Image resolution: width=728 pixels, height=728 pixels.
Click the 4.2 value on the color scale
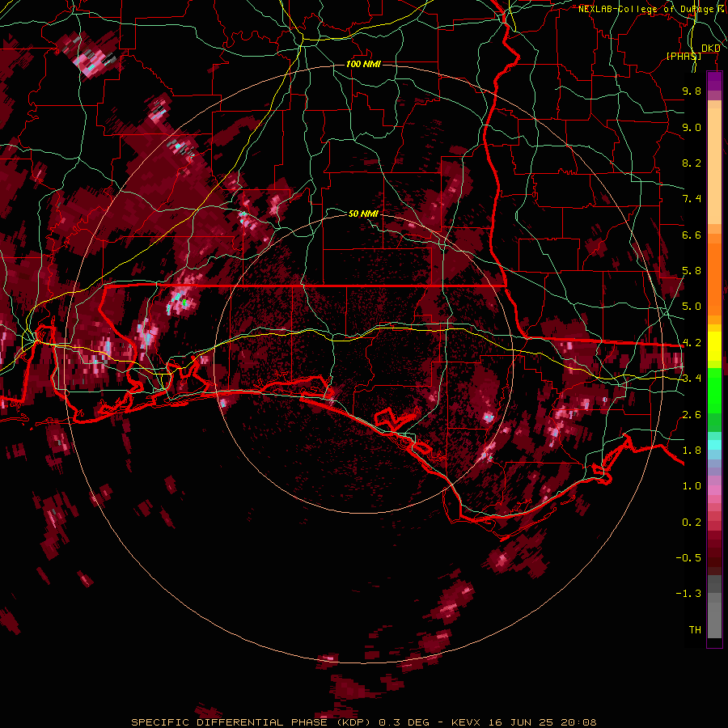tap(692, 343)
